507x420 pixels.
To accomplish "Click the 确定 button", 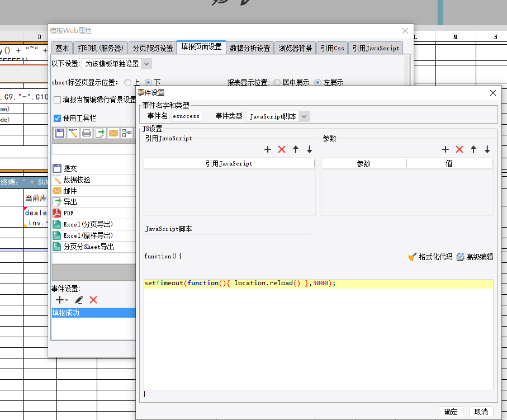I will 451,412.
